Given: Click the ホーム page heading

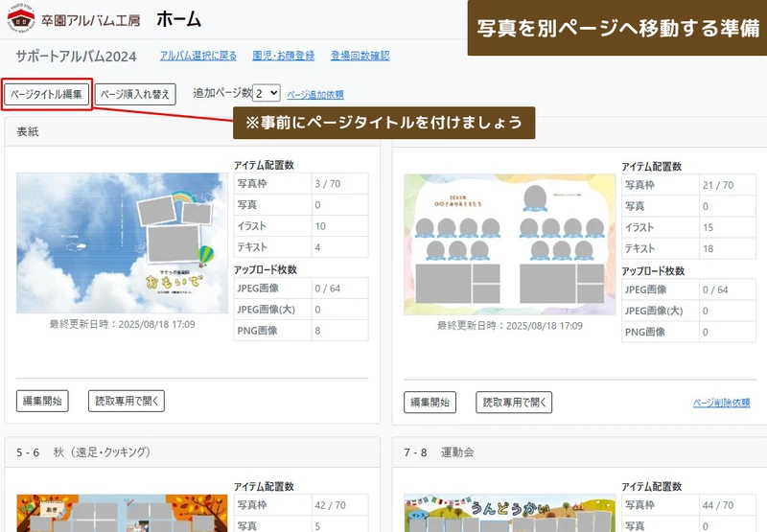Looking at the screenshot, I should pos(178,19).
